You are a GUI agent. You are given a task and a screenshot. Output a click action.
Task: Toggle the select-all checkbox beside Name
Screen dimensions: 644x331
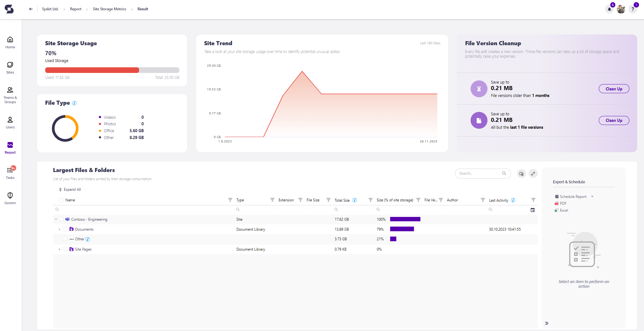coord(61,200)
